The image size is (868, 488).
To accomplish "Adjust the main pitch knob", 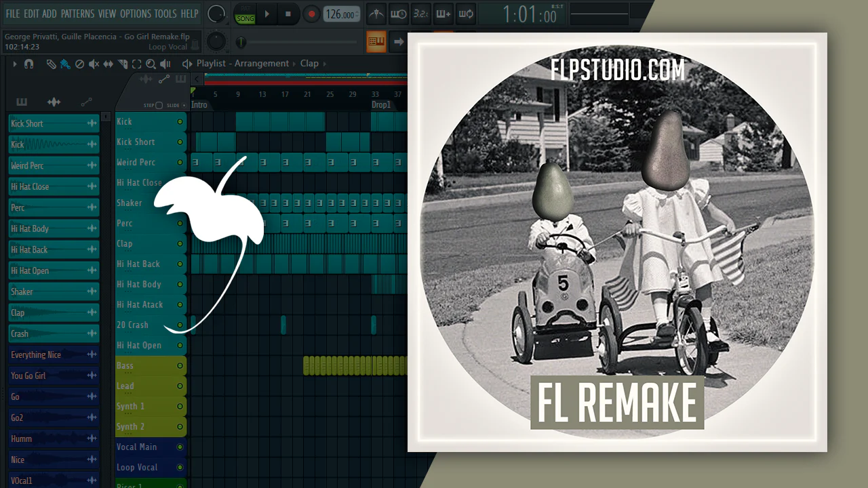I will [x=216, y=42].
